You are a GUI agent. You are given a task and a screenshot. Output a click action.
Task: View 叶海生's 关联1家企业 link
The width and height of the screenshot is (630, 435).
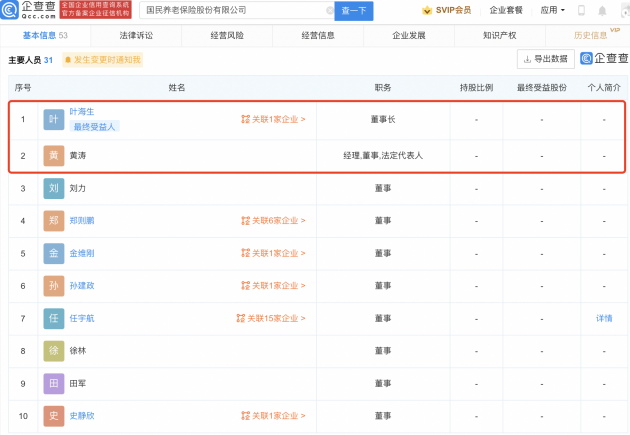[x=273, y=119]
